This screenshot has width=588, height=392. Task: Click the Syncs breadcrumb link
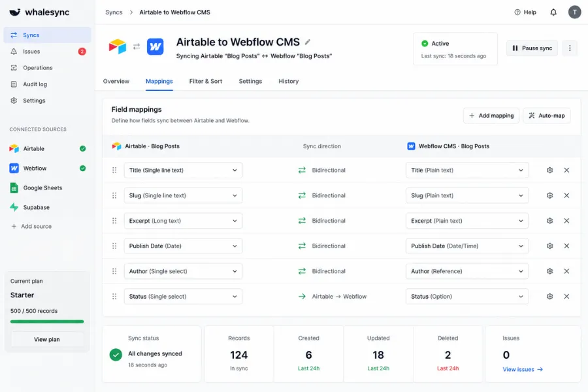tap(114, 12)
